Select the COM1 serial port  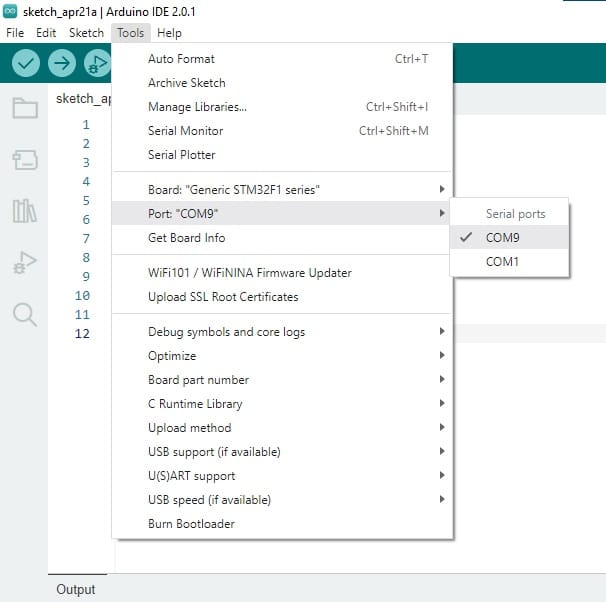(x=509, y=262)
